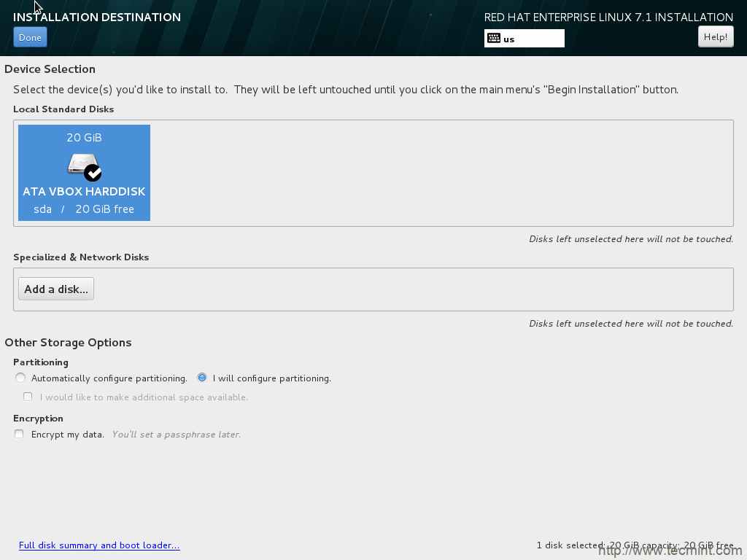Click the 'Select the device(s)' instruction text
The width and height of the screenshot is (747, 560).
345,90
